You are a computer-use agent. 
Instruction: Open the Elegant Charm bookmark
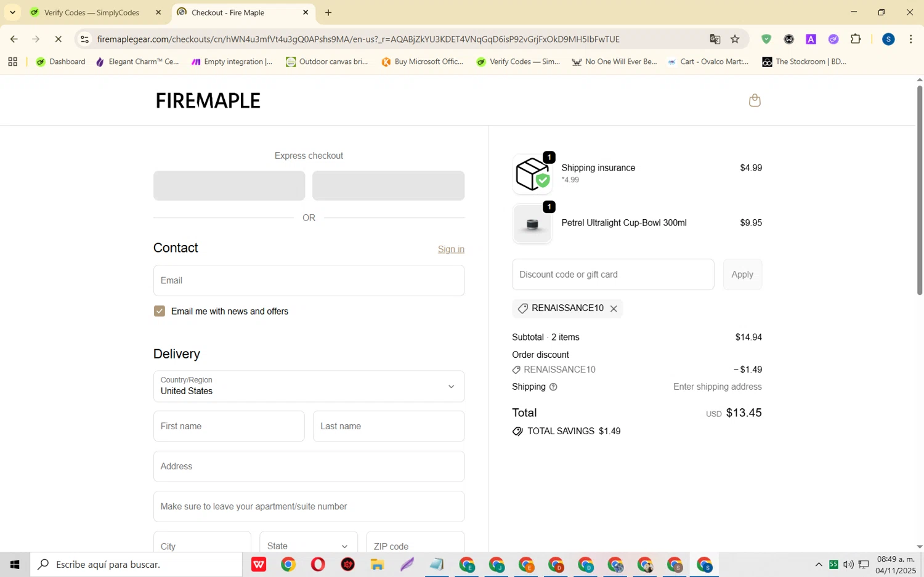tap(137, 62)
